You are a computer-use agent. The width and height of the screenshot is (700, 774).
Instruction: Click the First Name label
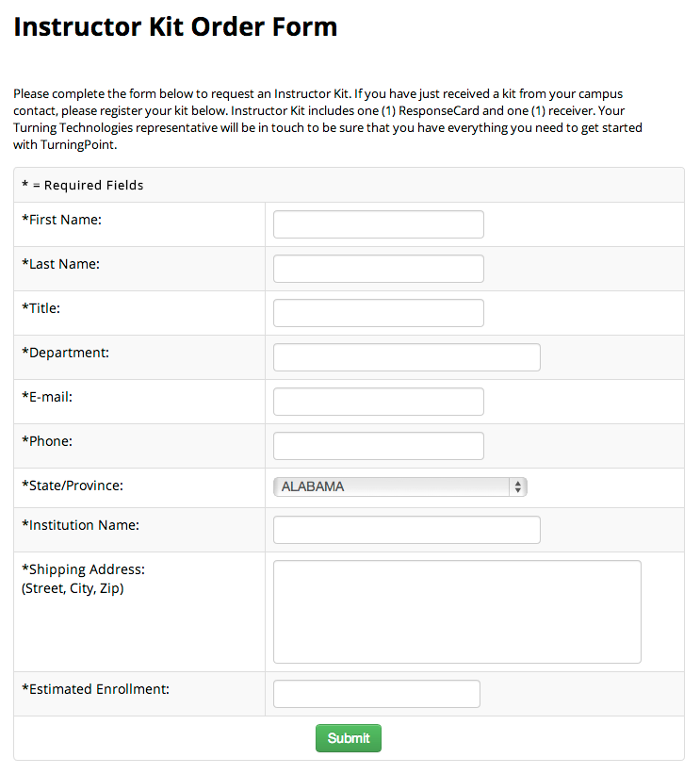pyautogui.click(x=59, y=219)
